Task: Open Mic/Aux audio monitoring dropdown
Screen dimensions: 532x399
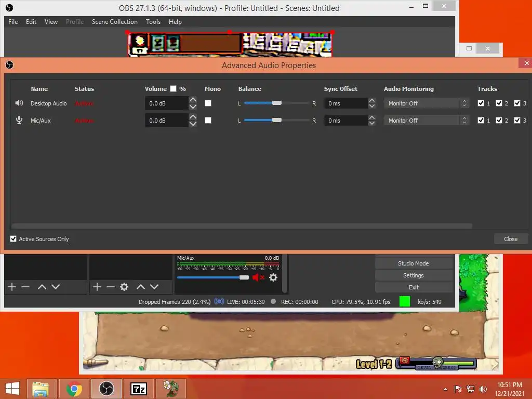Action: point(427,120)
